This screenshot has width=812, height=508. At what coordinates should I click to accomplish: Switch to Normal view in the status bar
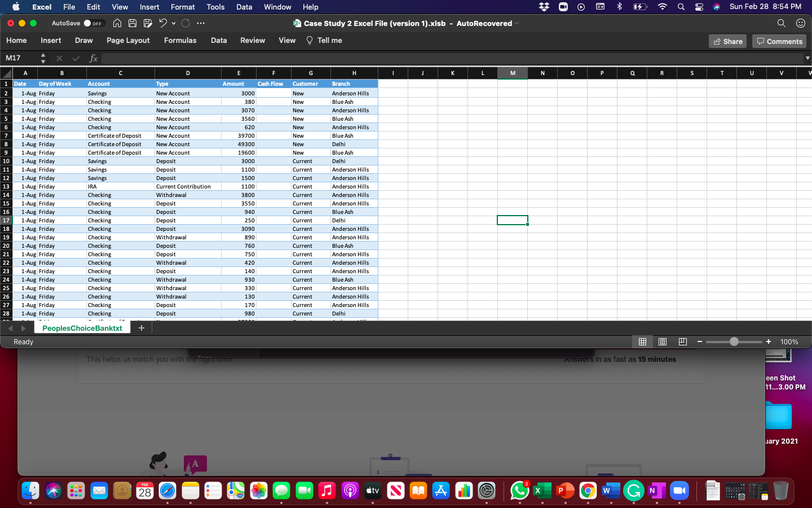pos(642,341)
